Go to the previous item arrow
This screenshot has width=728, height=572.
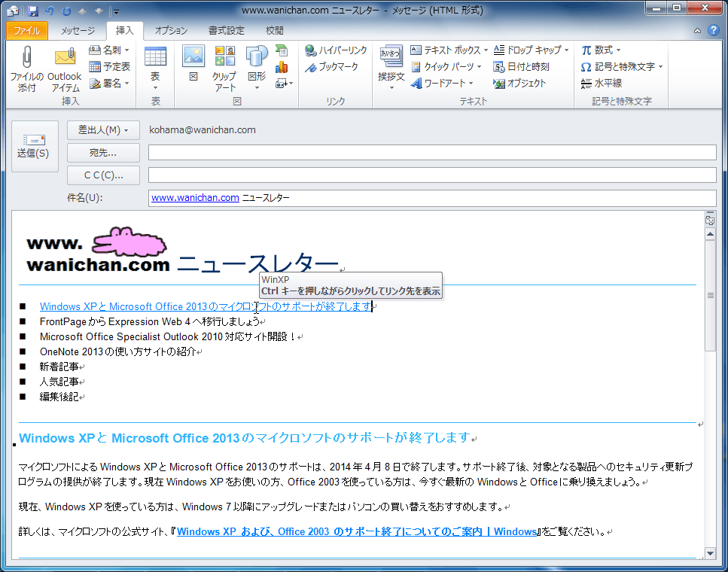[82, 11]
